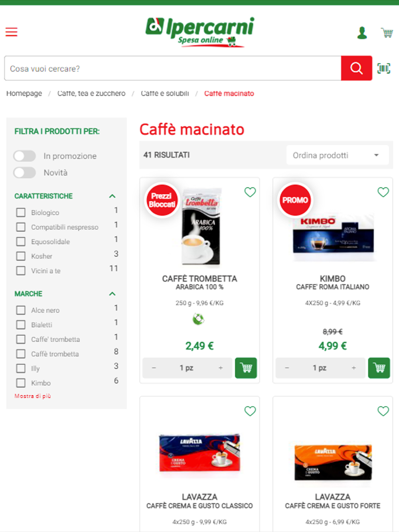
Task: Enable the In promozione toggle
Action: (25, 156)
